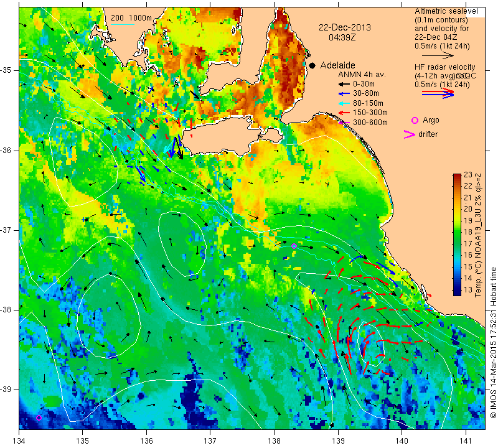Image resolution: width=498 pixels, height=448 pixels.
Task: Select the '22-Dec-2013' date text
Action: coord(345,27)
